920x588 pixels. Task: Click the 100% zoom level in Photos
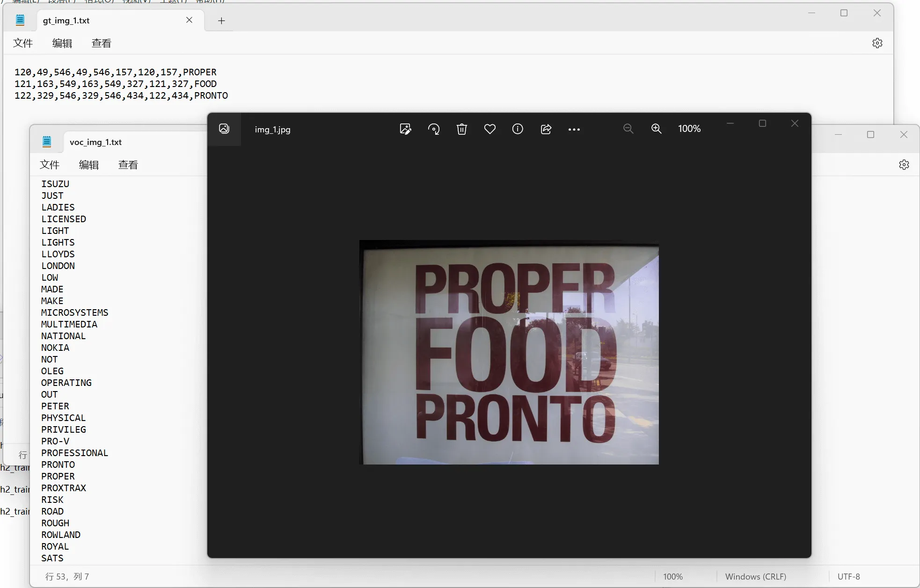689,129
